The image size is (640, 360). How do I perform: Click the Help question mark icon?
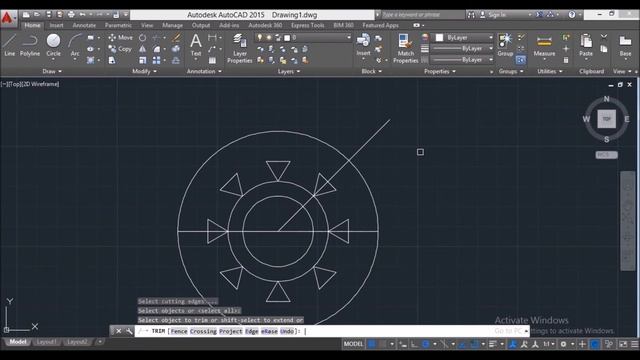click(572, 15)
